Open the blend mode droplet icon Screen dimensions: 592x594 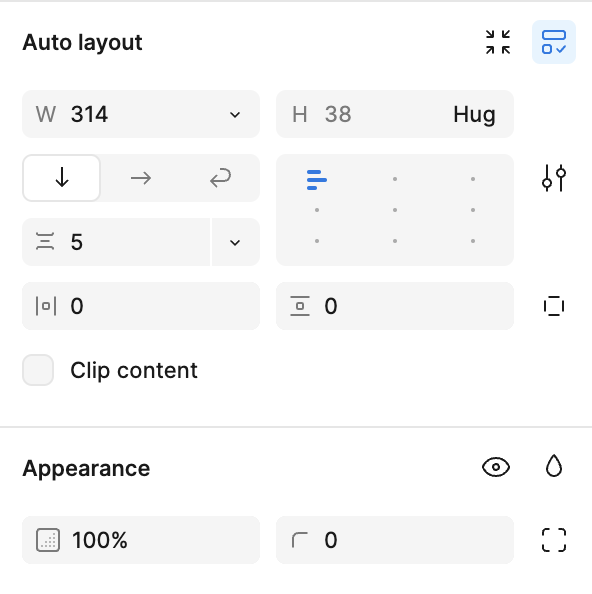(x=554, y=466)
